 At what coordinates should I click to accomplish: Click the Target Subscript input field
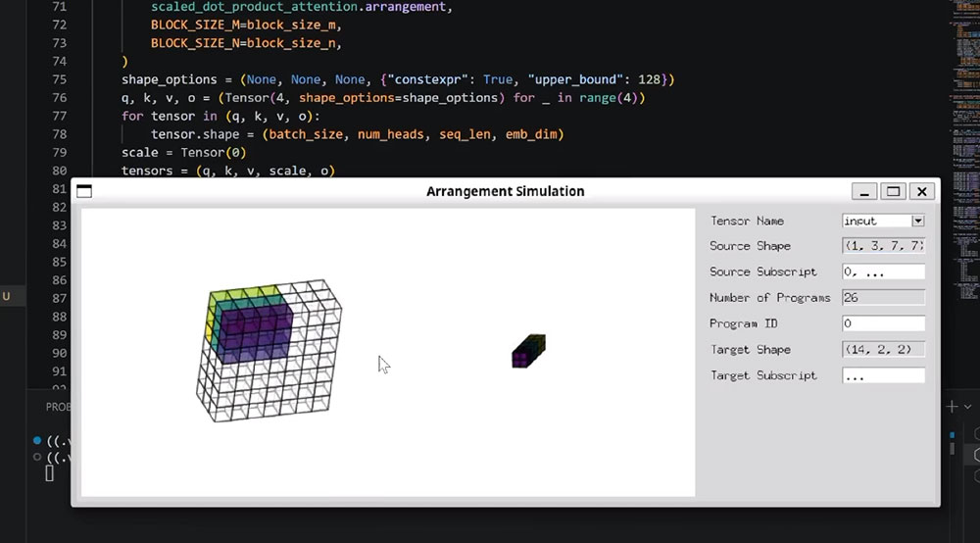(883, 375)
